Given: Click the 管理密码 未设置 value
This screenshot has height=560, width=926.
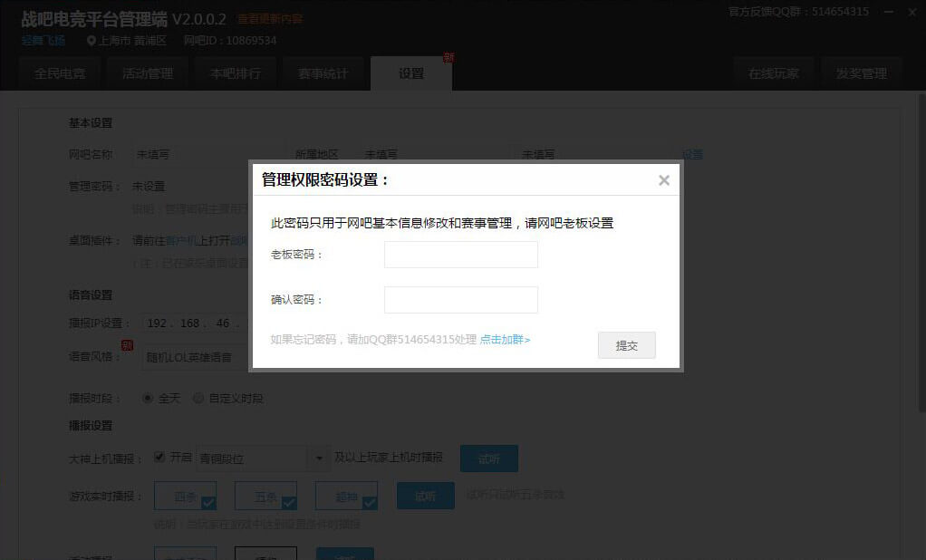Looking at the screenshot, I should 149,186.
